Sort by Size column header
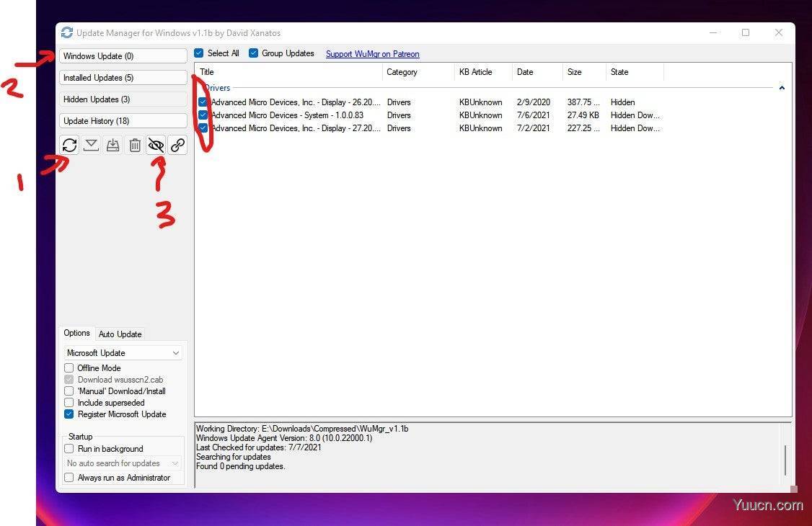Screen dimensions: 812x526 [x=585, y=72]
